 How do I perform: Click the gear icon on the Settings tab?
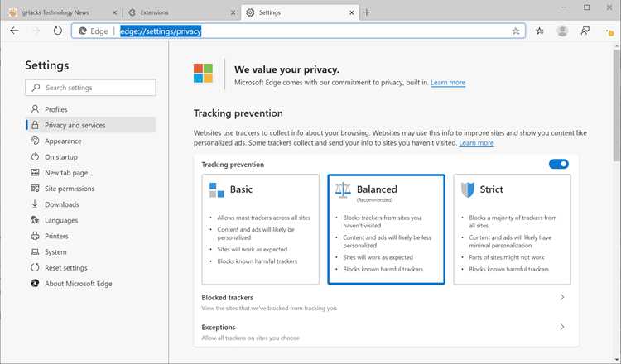pos(250,12)
